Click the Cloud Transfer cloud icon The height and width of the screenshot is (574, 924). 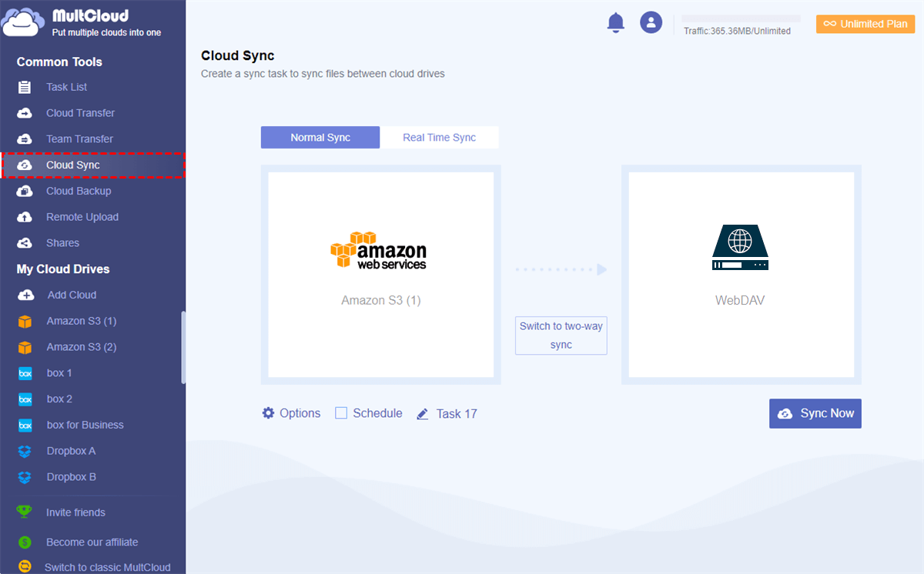(x=25, y=113)
